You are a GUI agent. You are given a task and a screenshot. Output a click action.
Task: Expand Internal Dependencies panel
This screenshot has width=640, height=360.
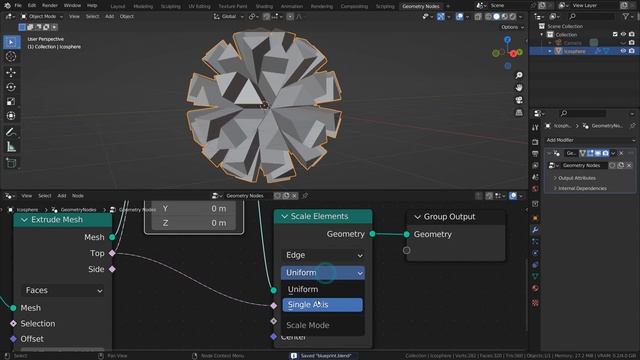pos(580,188)
